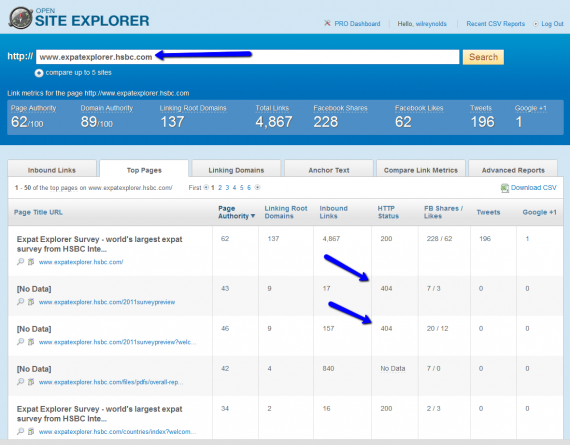Click Linking Root Domains metric label in summary

(193, 108)
